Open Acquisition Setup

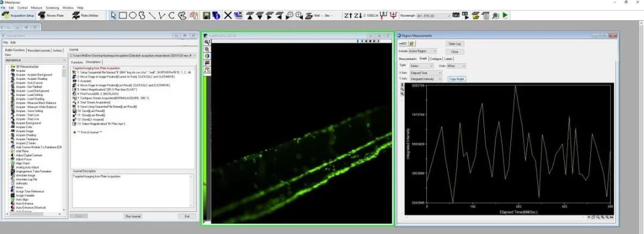coord(18,15)
